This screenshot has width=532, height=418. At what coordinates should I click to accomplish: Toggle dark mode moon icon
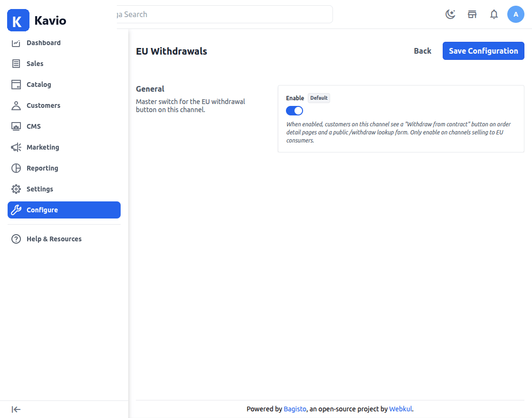pos(450,14)
